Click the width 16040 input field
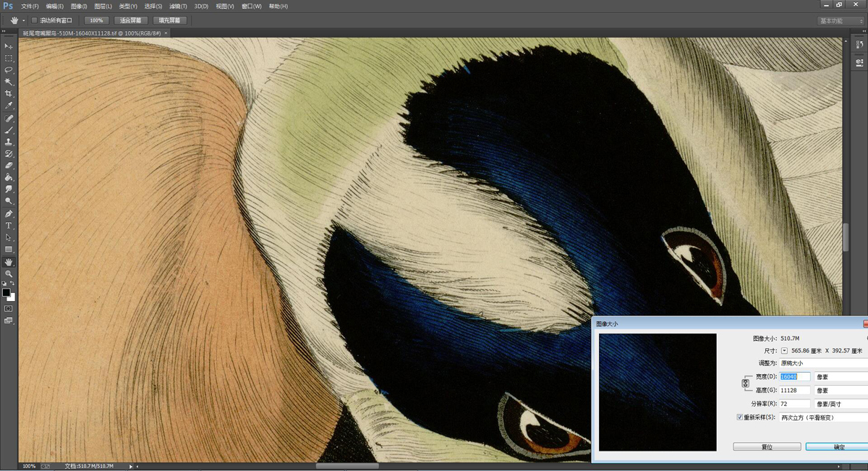The image size is (868, 471). click(795, 377)
